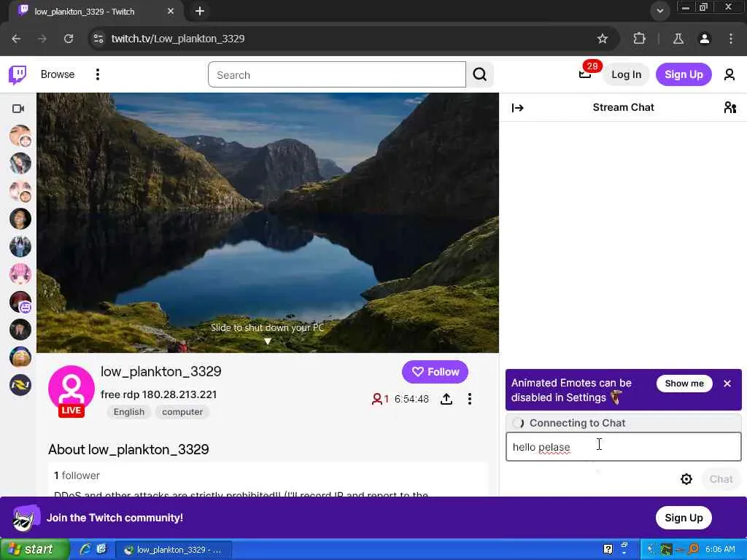Click Sign Up in the bottom banner

click(x=684, y=518)
